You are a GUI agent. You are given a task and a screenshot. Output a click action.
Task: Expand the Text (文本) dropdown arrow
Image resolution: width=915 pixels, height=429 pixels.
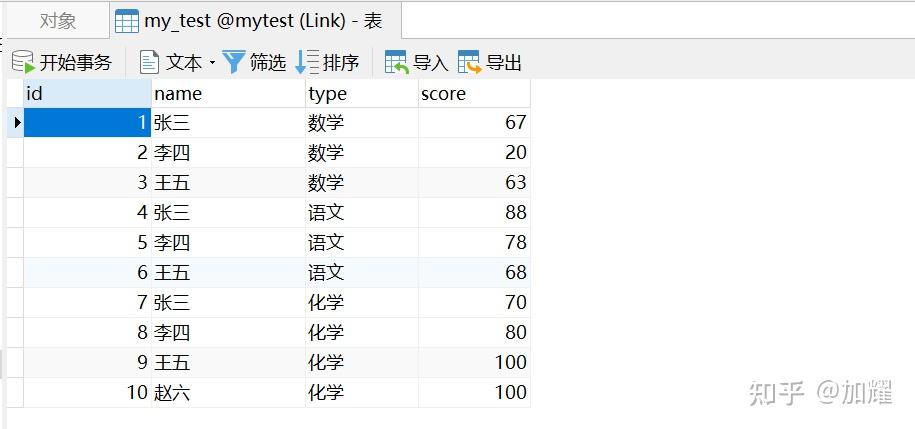(212, 64)
